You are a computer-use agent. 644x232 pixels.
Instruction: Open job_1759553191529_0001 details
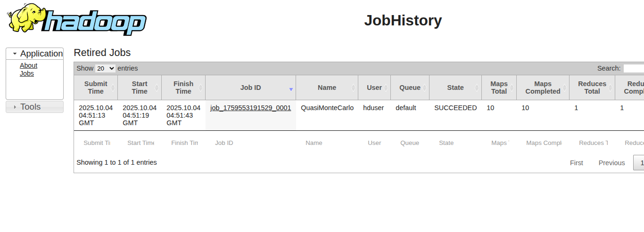click(250, 108)
